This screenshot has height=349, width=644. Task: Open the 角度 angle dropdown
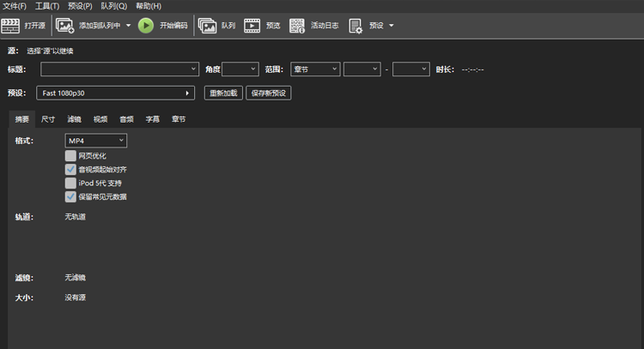click(x=240, y=69)
